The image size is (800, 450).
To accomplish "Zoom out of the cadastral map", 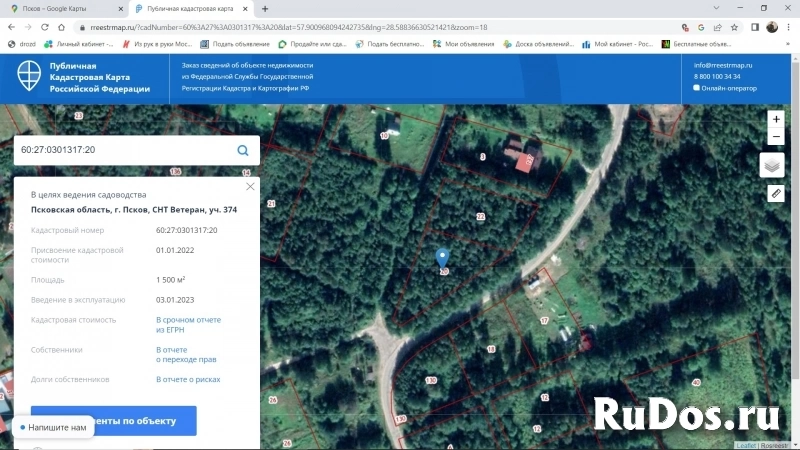I will pos(776,137).
